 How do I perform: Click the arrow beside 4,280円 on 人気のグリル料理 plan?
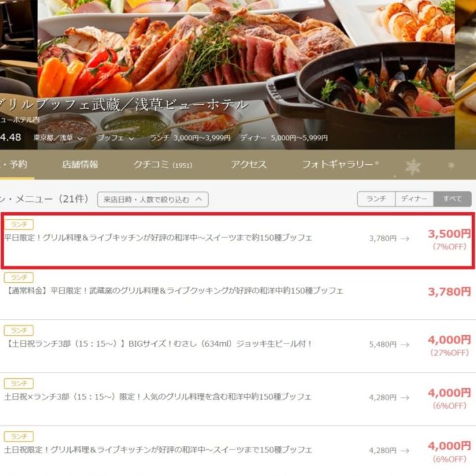405,398
